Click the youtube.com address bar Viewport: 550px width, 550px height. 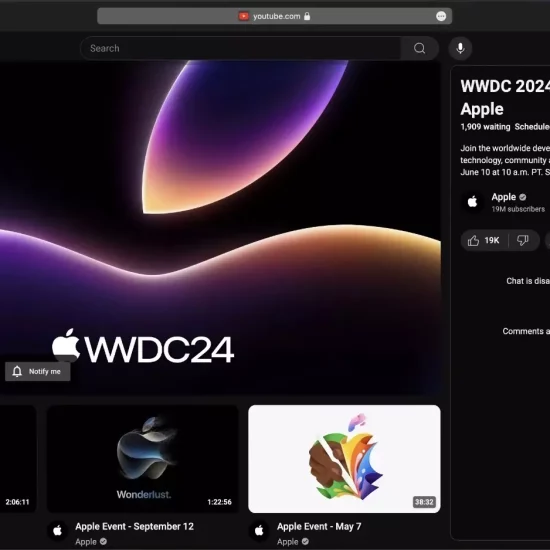click(x=274, y=16)
